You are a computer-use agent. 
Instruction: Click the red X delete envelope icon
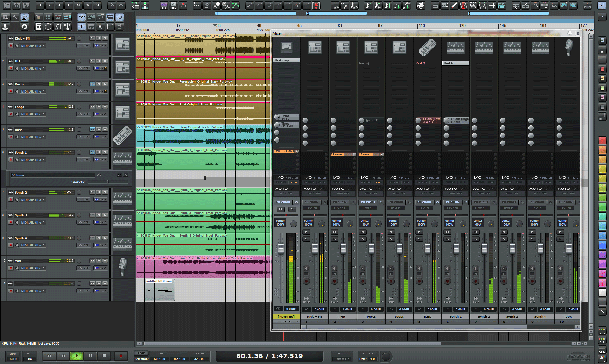[316, 5]
